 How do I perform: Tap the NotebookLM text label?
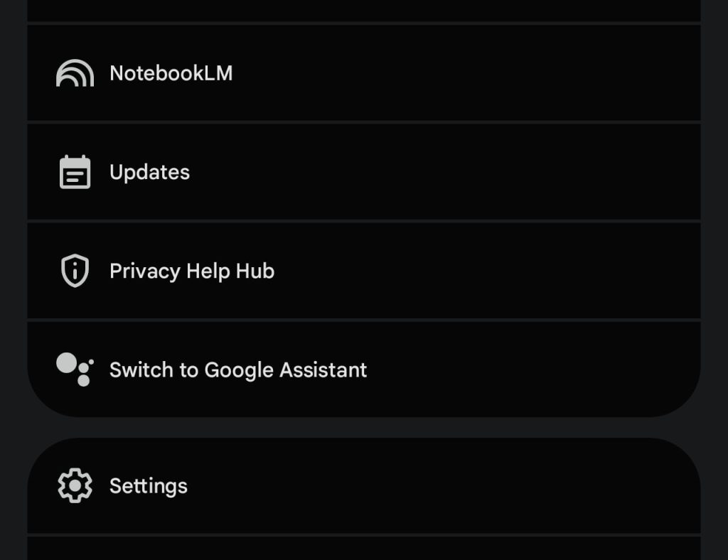(171, 72)
